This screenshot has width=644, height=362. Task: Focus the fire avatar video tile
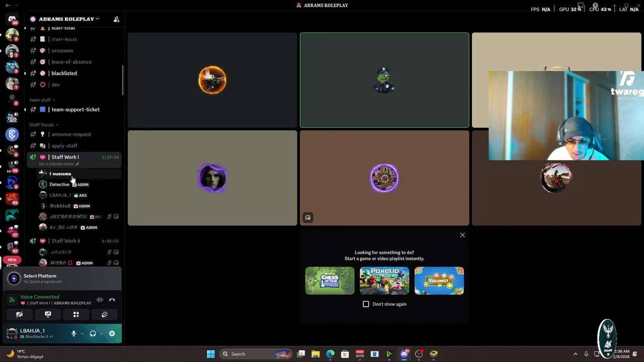(x=212, y=80)
